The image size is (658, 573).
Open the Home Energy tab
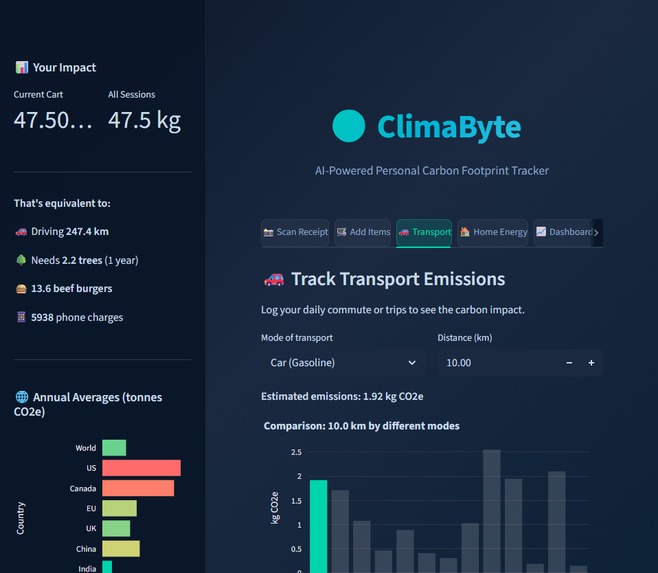pyautogui.click(x=493, y=232)
